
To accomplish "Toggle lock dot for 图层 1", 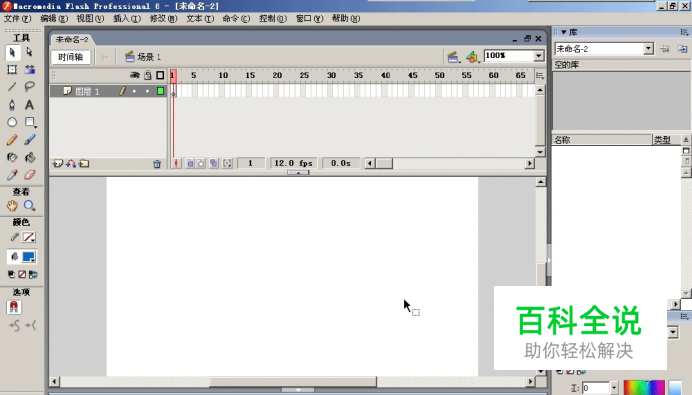I will (147, 91).
